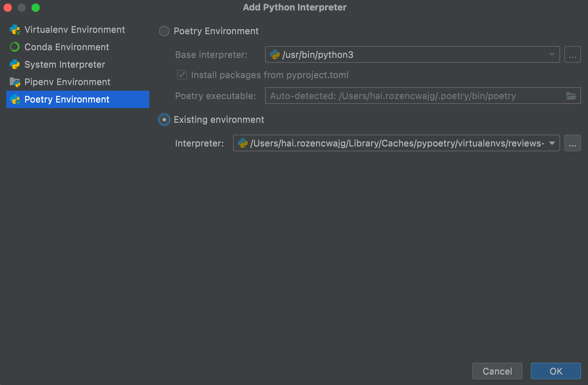Select the Existing environment radio button
Screen dimensions: 588x385
(164, 120)
